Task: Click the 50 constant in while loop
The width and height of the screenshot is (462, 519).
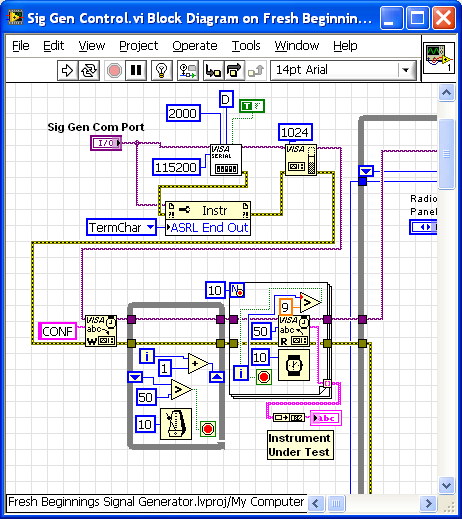Action: point(146,397)
